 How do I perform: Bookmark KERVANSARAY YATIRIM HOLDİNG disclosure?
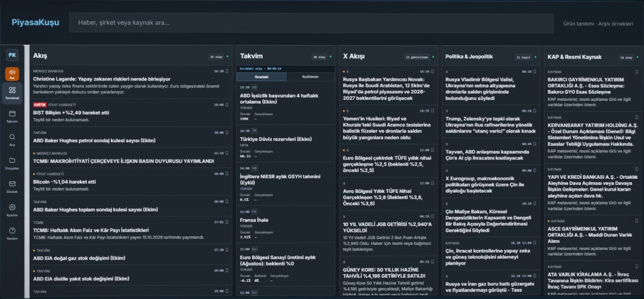[x=637, y=118]
